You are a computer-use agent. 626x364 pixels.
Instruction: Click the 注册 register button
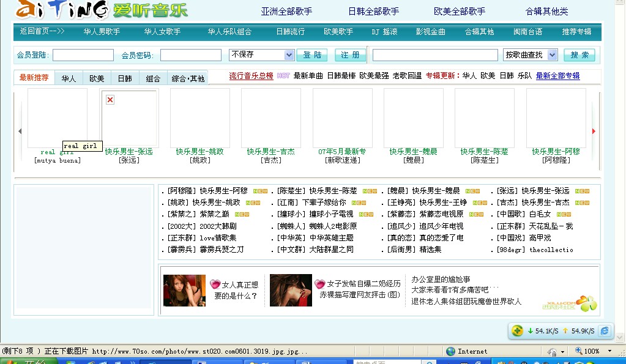click(x=350, y=55)
